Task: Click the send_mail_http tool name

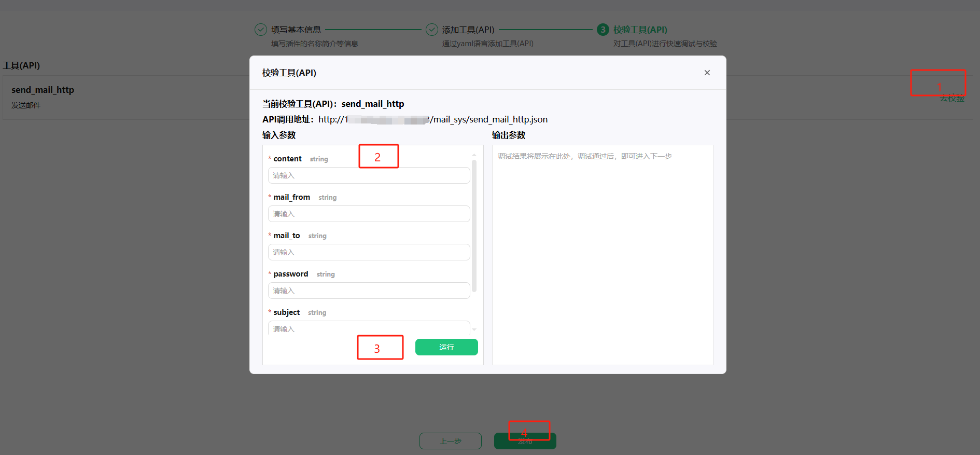Action: 43,90
